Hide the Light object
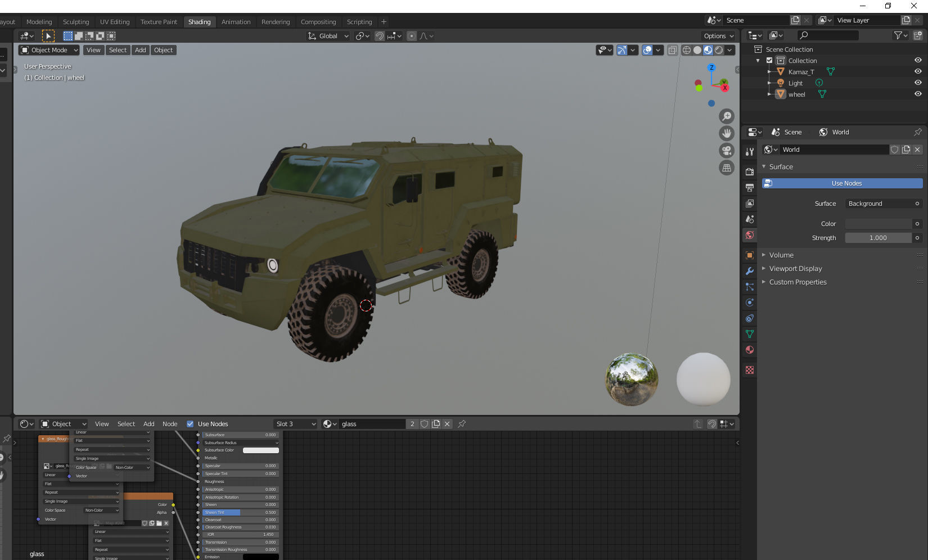The height and width of the screenshot is (560, 928). pyautogui.click(x=918, y=83)
